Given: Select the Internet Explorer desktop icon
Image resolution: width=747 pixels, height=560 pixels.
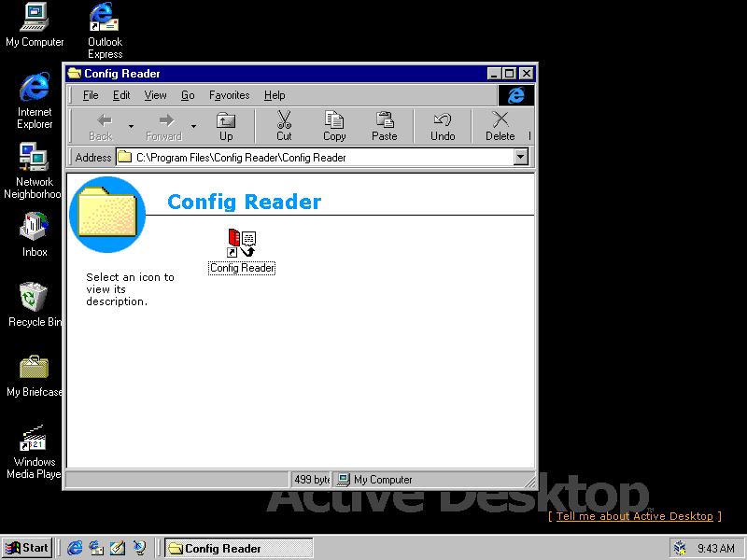Looking at the screenshot, I should pyautogui.click(x=35, y=101).
